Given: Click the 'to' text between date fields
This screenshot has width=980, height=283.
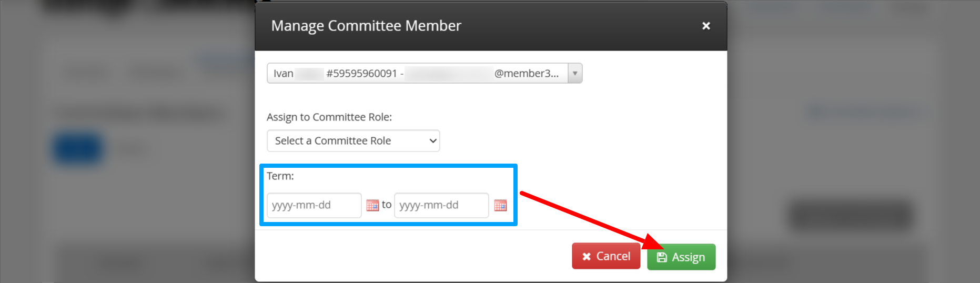Looking at the screenshot, I should (387, 205).
